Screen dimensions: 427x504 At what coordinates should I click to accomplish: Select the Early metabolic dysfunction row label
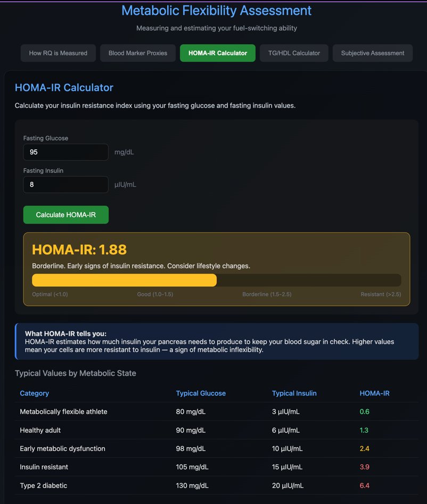pos(62,449)
